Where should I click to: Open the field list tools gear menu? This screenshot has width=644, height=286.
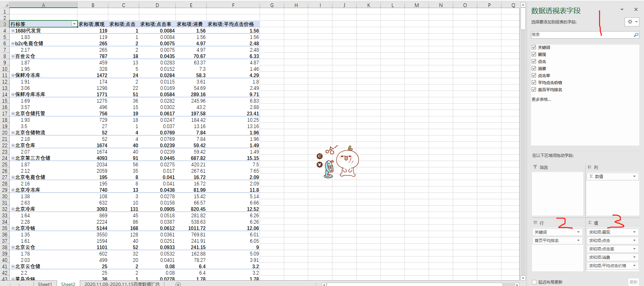(x=632, y=22)
